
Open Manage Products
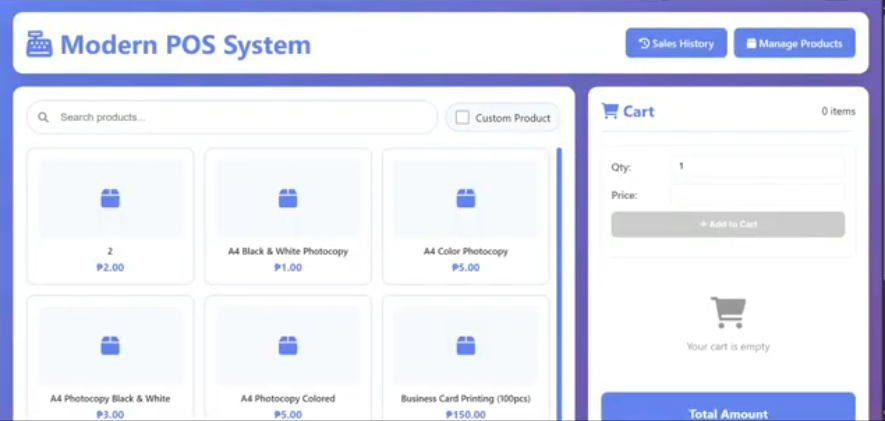(x=795, y=43)
